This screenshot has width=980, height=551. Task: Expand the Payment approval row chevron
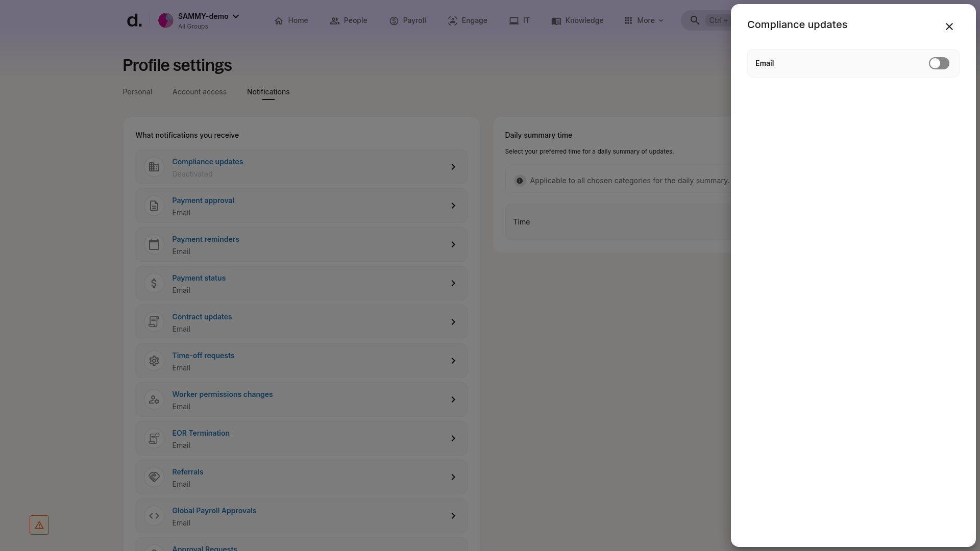[x=453, y=206]
